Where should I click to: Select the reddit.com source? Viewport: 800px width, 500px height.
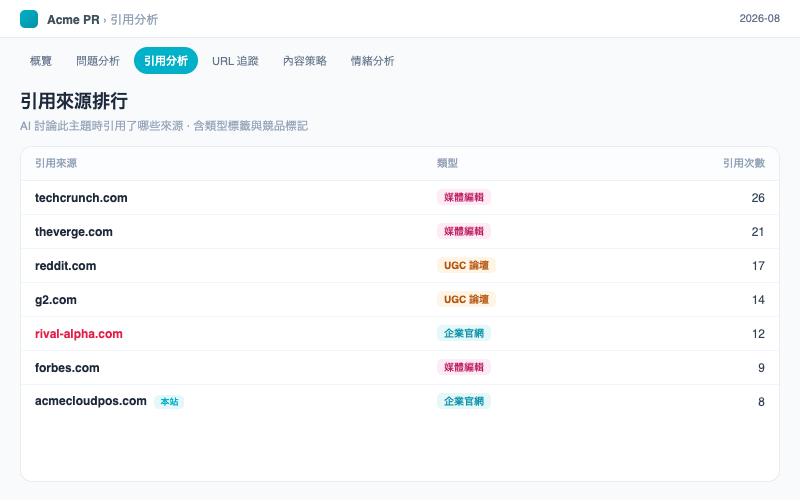(x=65, y=266)
